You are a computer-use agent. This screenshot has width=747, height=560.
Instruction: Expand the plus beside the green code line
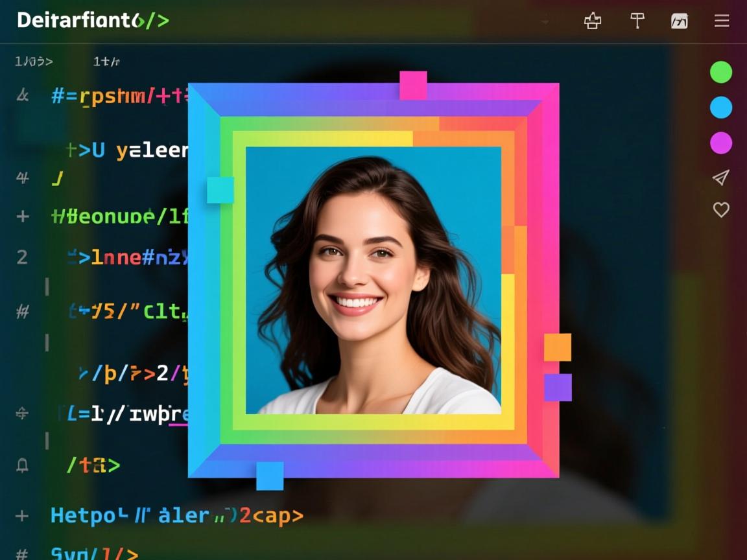22,216
